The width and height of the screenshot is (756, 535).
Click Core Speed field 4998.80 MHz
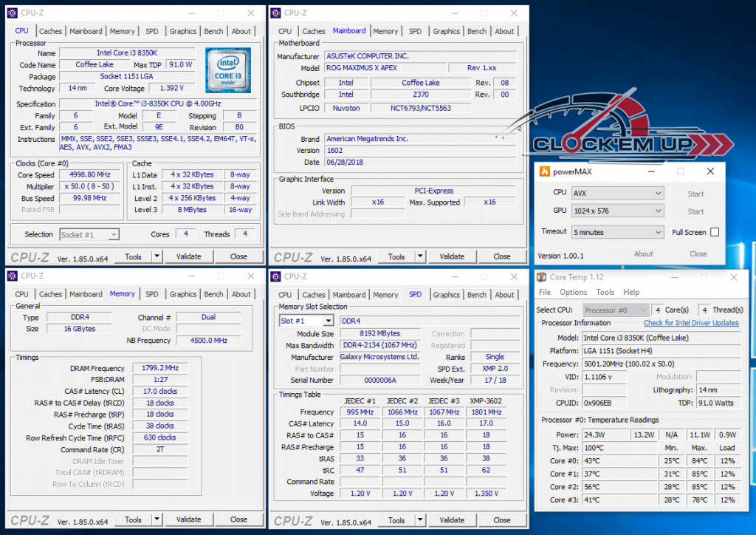tap(89, 174)
